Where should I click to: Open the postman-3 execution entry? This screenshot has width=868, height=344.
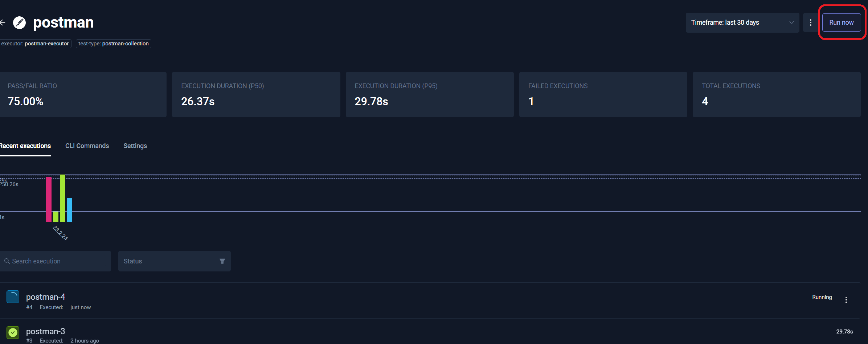[x=46, y=331]
